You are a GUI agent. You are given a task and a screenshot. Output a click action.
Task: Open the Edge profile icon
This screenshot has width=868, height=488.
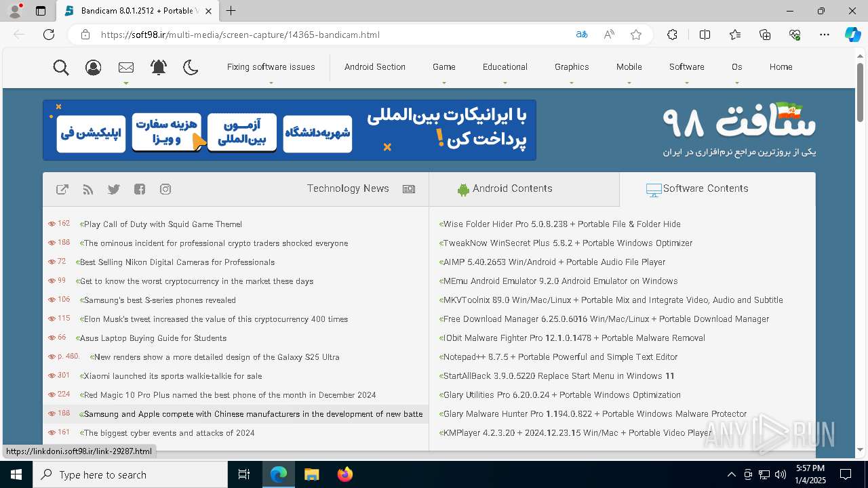click(x=15, y=11)
